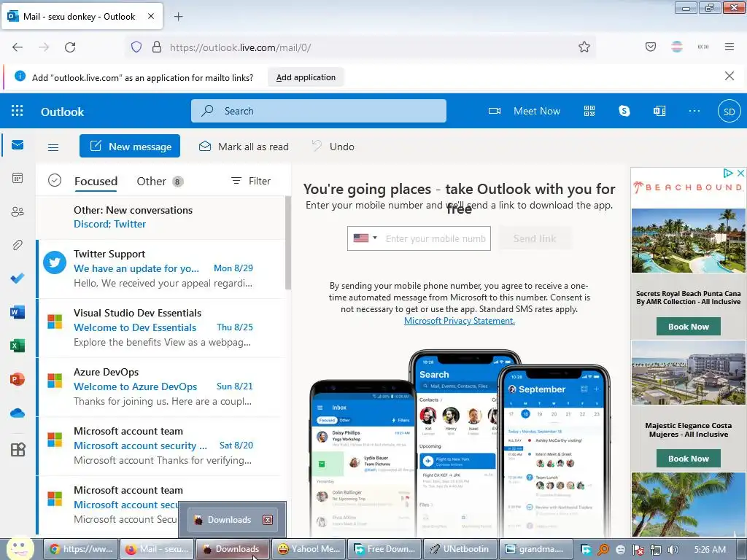Click the Secrets Royal Beach resort ad image
The width and height of the screenshot is (747, 560).
[689, 241]
